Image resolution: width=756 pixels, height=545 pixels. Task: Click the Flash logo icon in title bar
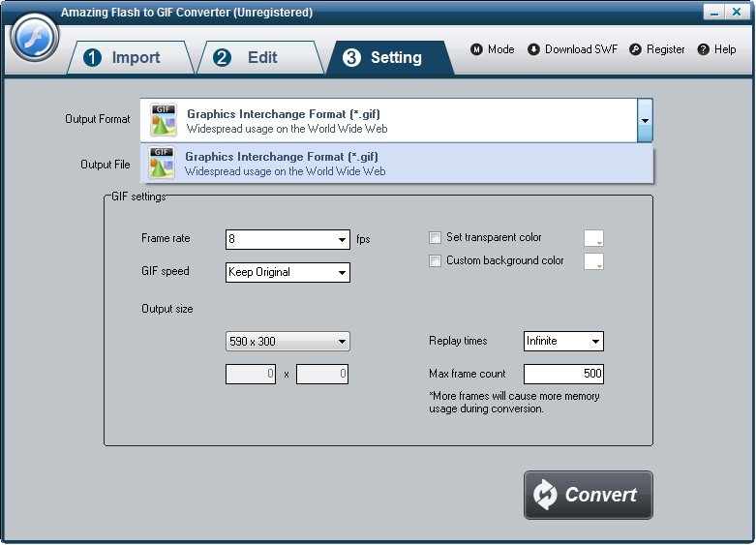(x=34, y=38)
